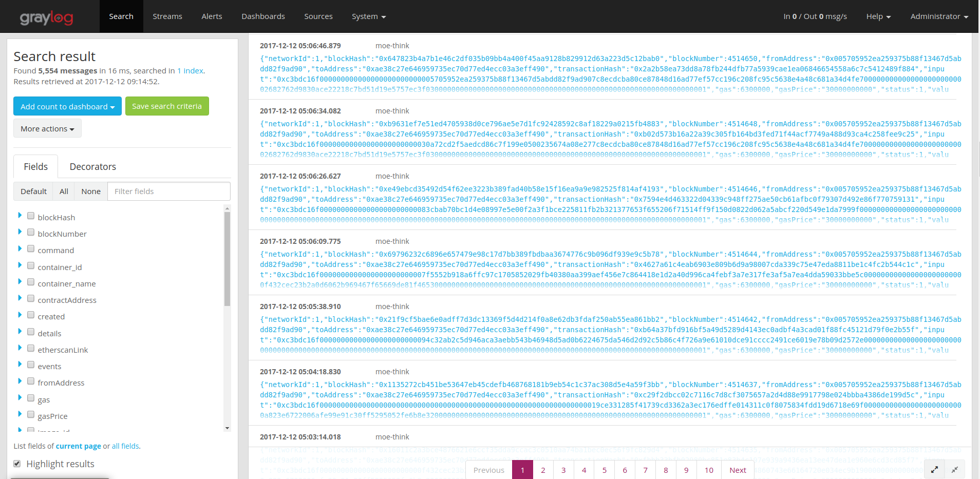
Task: Go to Next results page
Action: click(738, 470)
